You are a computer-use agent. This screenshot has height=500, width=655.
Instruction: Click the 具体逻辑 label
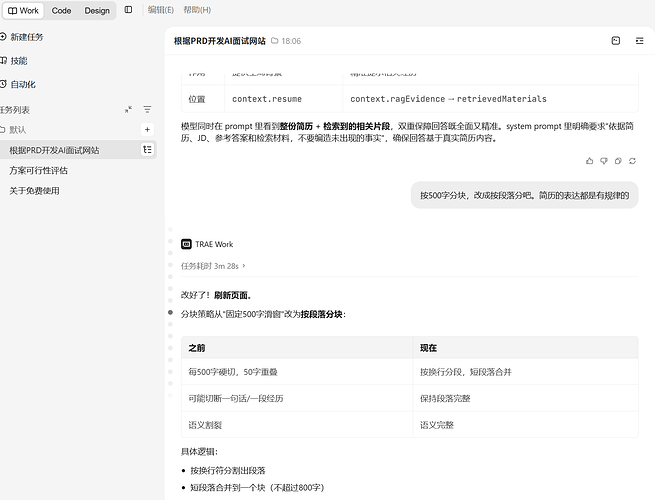(199, 452)
